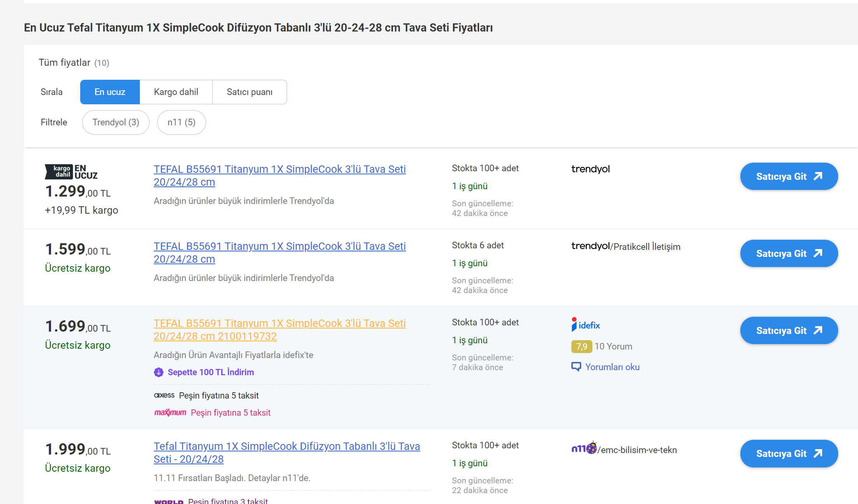Click the idefix seller logo
The height and width of the screenshot is (504, 858).
(585, 325)
